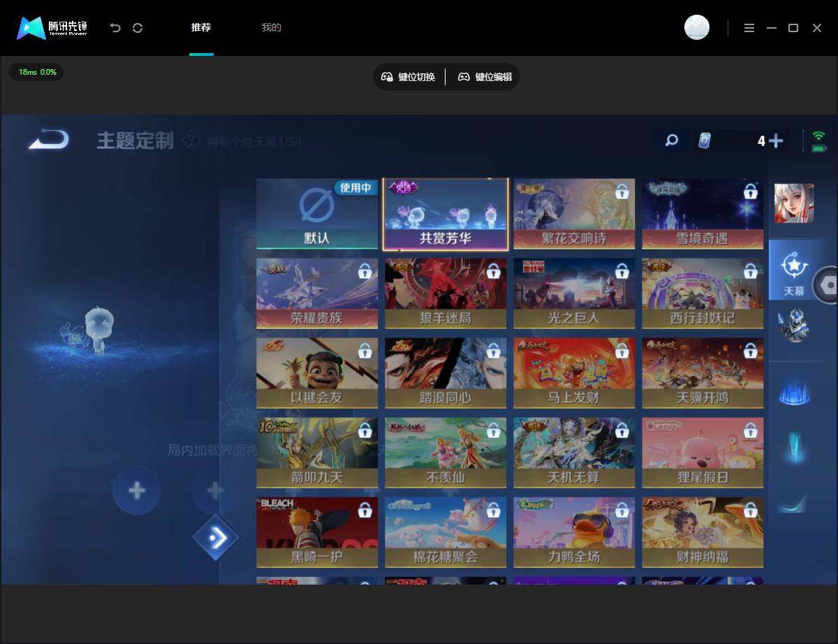
Task: Click the lock icon on 财神纳福
Action: (x=751, y=510)
